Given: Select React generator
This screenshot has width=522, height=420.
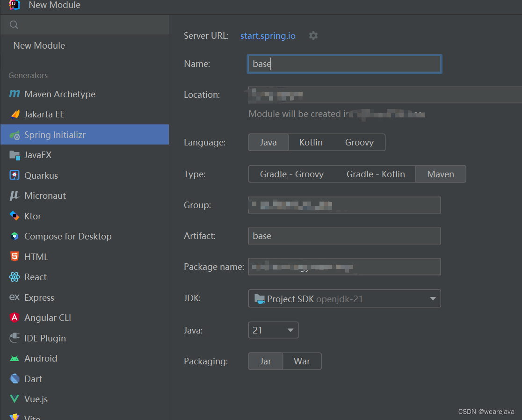Looking at the screenshot, I should (x=85, y=277).
